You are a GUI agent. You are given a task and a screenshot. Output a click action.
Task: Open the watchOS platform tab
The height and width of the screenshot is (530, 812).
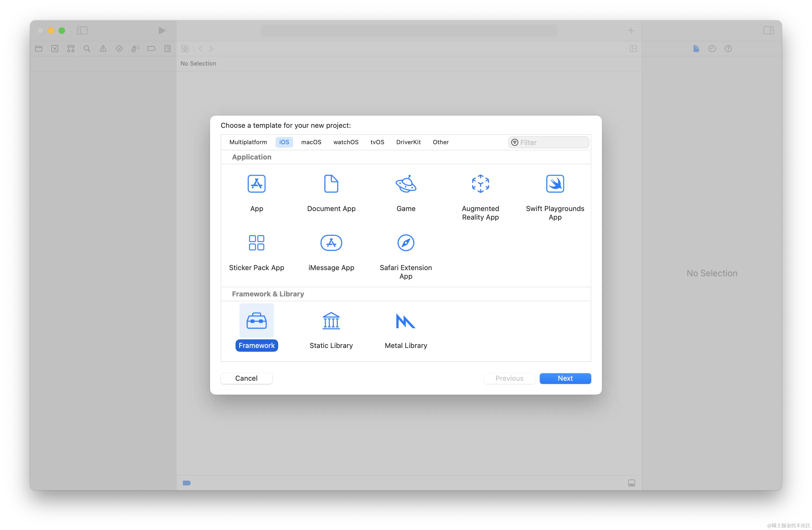point(346,142)
